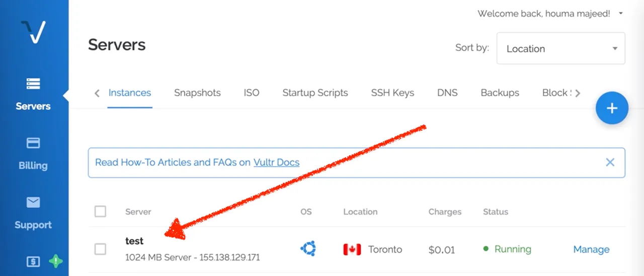Click Manage for the test server

pyautogui.click(x=591, y=249)
